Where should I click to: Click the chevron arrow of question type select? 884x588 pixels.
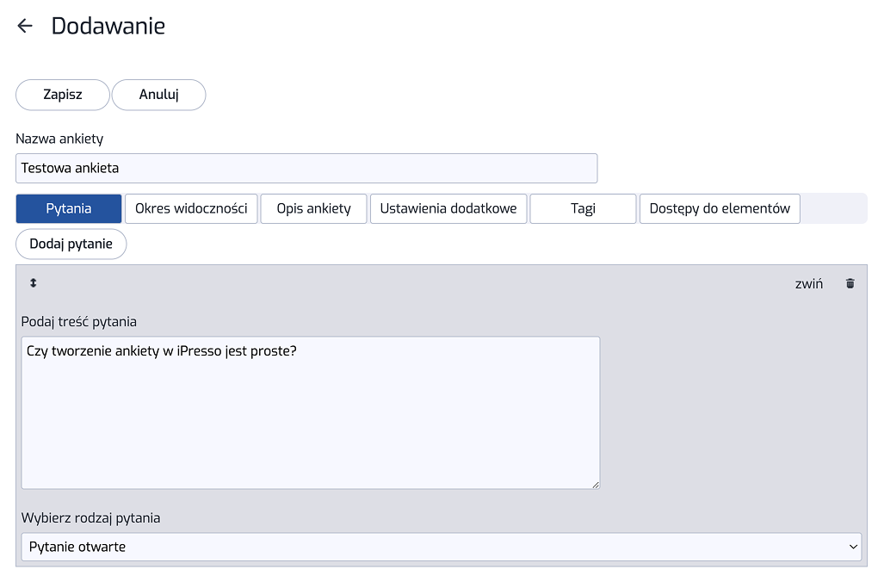click(x=853, y=547)
